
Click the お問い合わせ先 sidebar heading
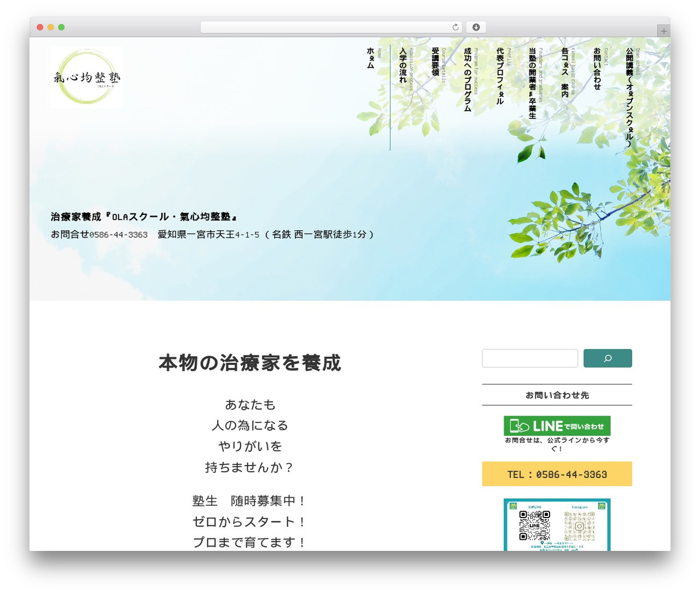pyautogui.click(x=557, y=395)
